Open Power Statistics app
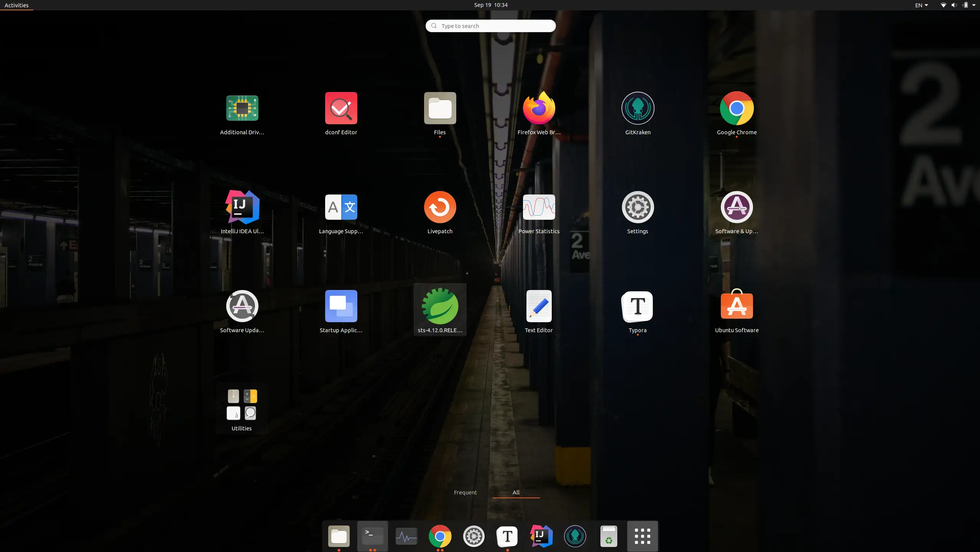This screenshot has width=980, height=552. 539,207
